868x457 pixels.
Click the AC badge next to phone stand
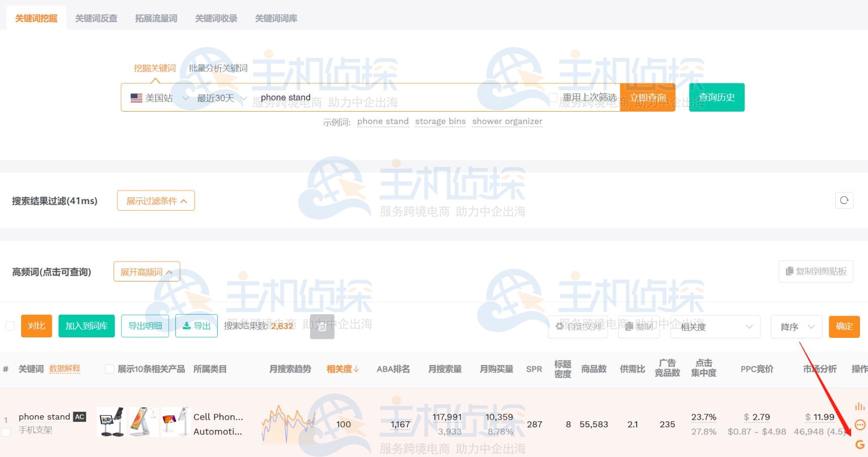[x=79, y=417]
